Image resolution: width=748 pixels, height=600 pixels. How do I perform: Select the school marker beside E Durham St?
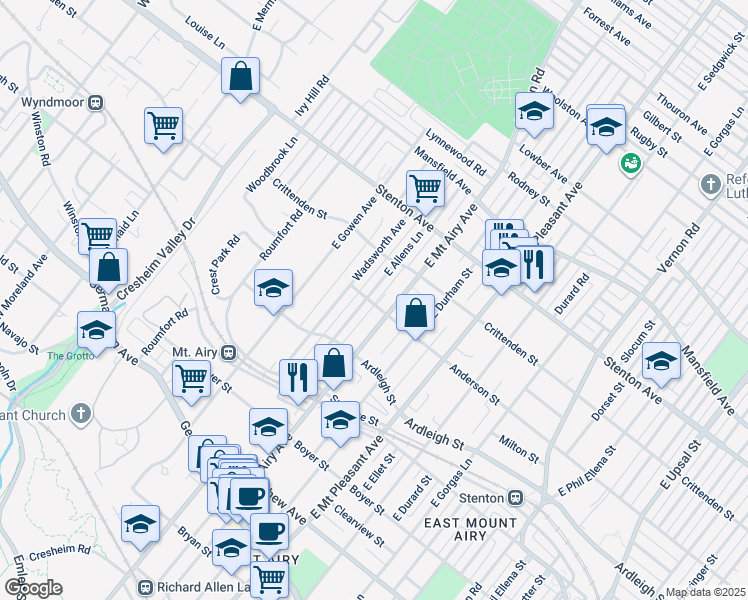click(501, 268)
